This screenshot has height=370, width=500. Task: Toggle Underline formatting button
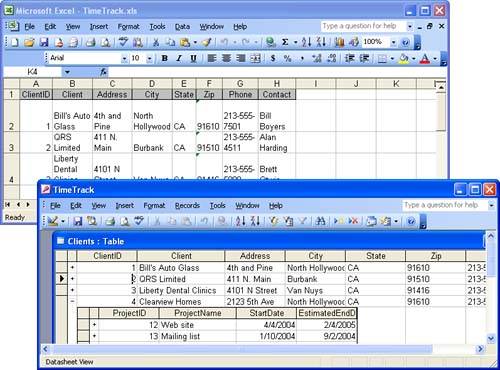tap(193, 58)
